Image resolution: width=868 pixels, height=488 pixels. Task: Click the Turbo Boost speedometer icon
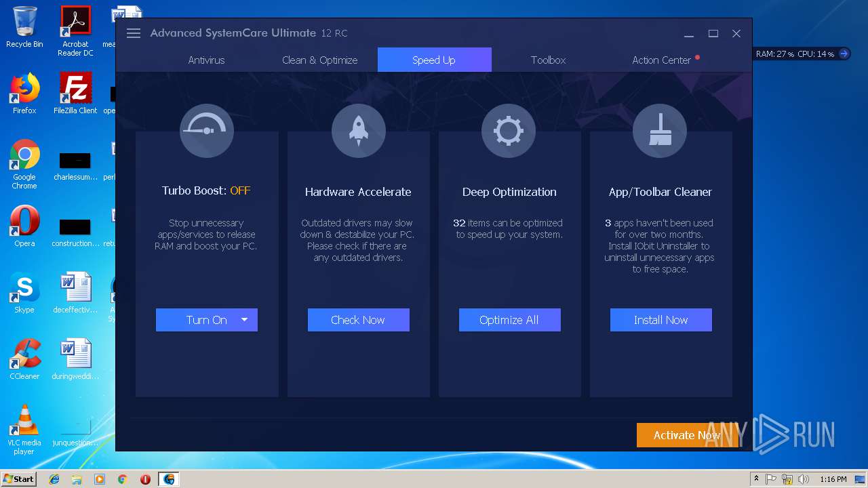207,131
